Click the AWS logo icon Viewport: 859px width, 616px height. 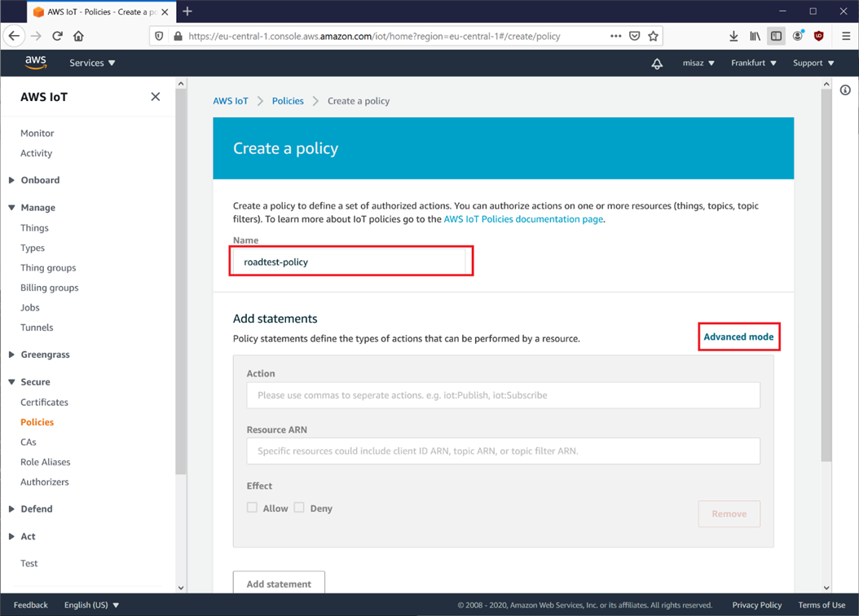pyautogui.click(x=36, y=63)
